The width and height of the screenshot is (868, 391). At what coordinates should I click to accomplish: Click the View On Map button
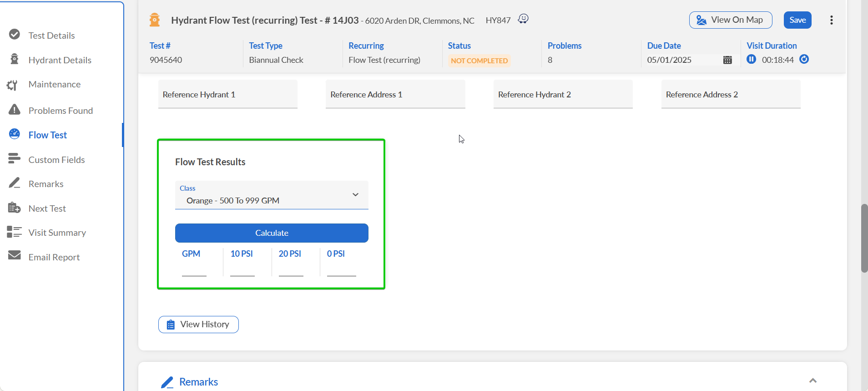(730, 20)
